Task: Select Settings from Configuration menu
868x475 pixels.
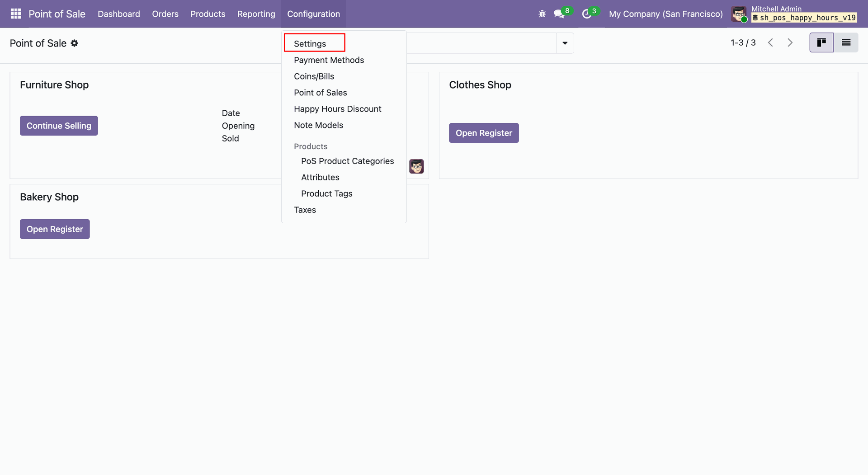Action: point(310,43)
